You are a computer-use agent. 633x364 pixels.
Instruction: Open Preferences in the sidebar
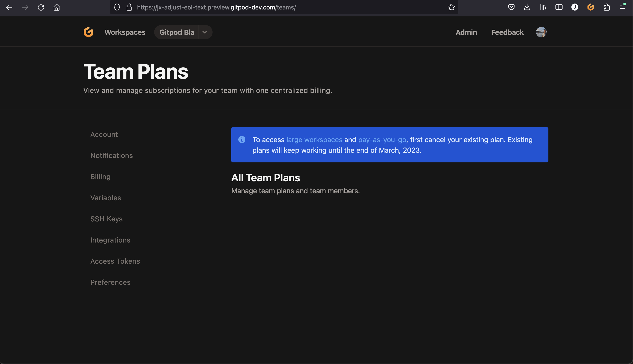click(110, 282)
